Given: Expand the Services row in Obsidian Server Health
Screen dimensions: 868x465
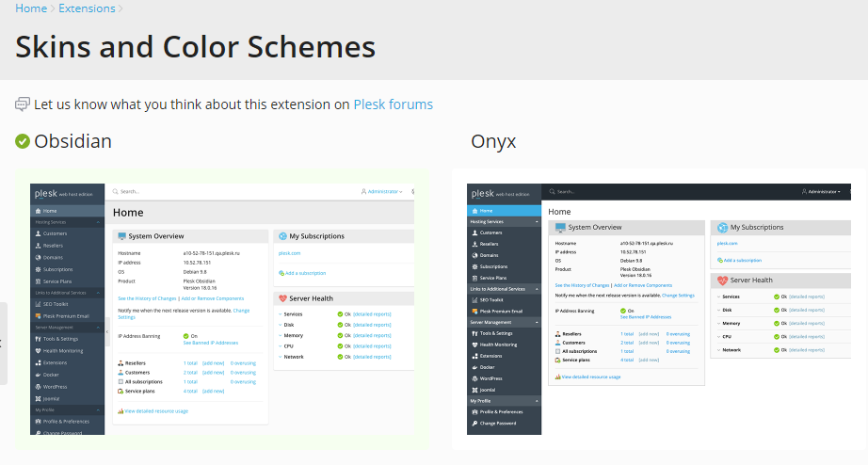Looking at the screenshot, I should pyautogui.click(x=280, y=314).
